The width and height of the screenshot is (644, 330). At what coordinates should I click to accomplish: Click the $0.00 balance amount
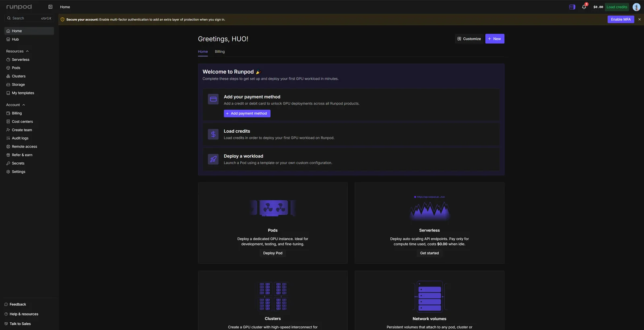pyautogui.click(x=598, y=7)
